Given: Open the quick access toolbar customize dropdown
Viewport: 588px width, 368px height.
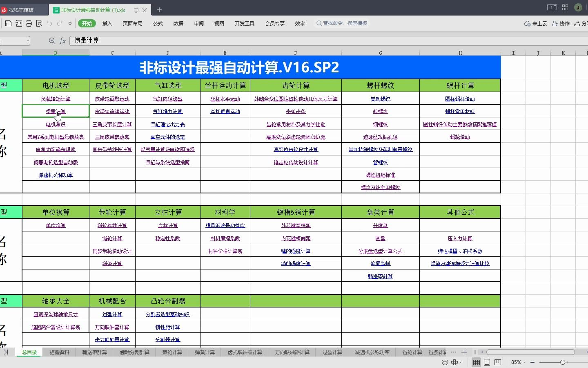Looking at the screenshot, I should tap(70, 24).
